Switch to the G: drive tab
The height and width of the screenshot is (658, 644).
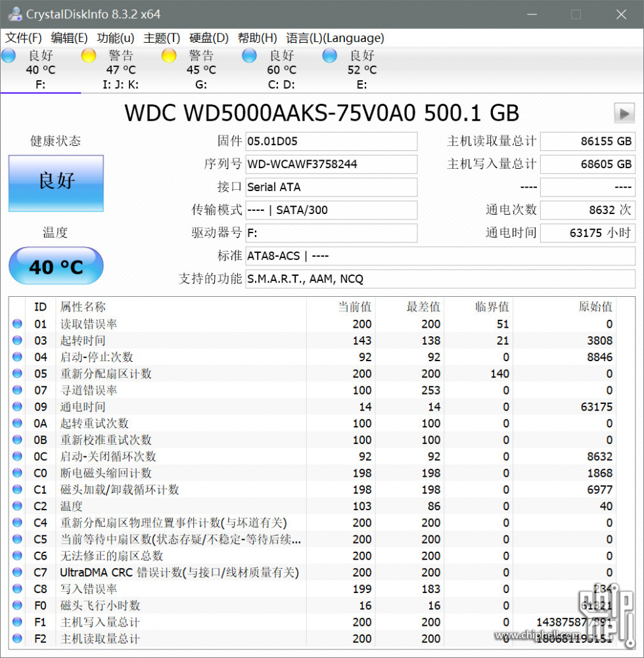coord(201,70)
